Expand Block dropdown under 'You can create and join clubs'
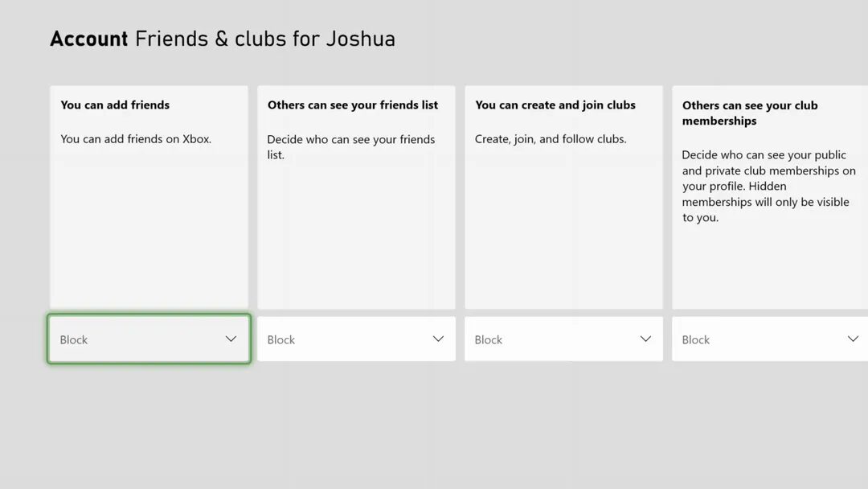Image resolution: width=868 pixels, height=489 pixels. pos(563,339)
